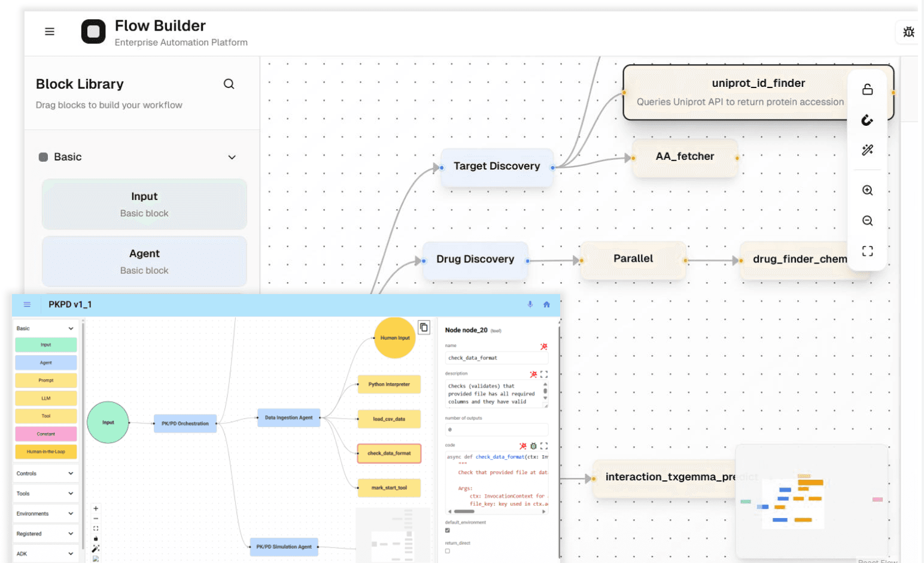Image resolution: width=924 pixels, height=563 pixels.
Task: Search the Block Library with magnifier icon
Action: pos(229,84)
